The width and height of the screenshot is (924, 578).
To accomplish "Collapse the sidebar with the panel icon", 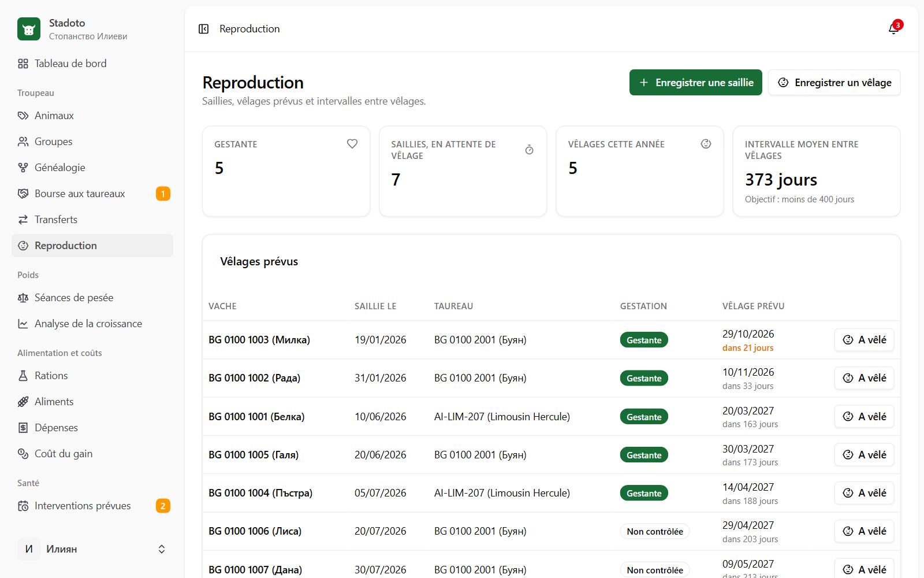I will click(x=203, y=29).
